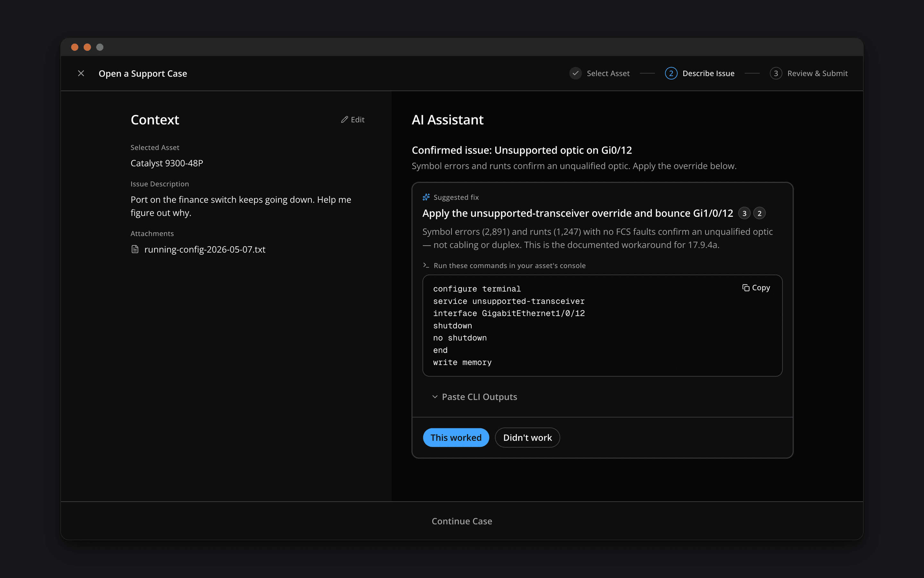Image resolution: width=924 pixels, height=578 pixels.
Task: Click the 'write memory' command line
Action: (x=462, y=363)
